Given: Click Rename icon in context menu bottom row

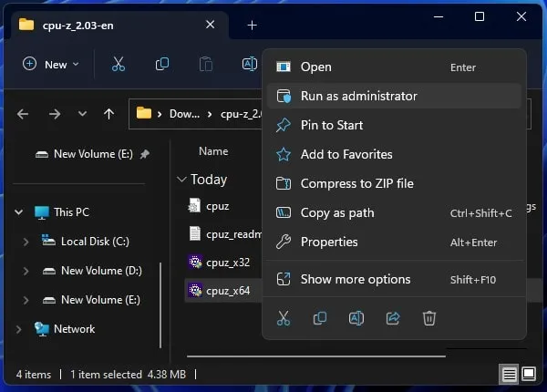Looking at the screenshot, I should (x=356, y=318).
